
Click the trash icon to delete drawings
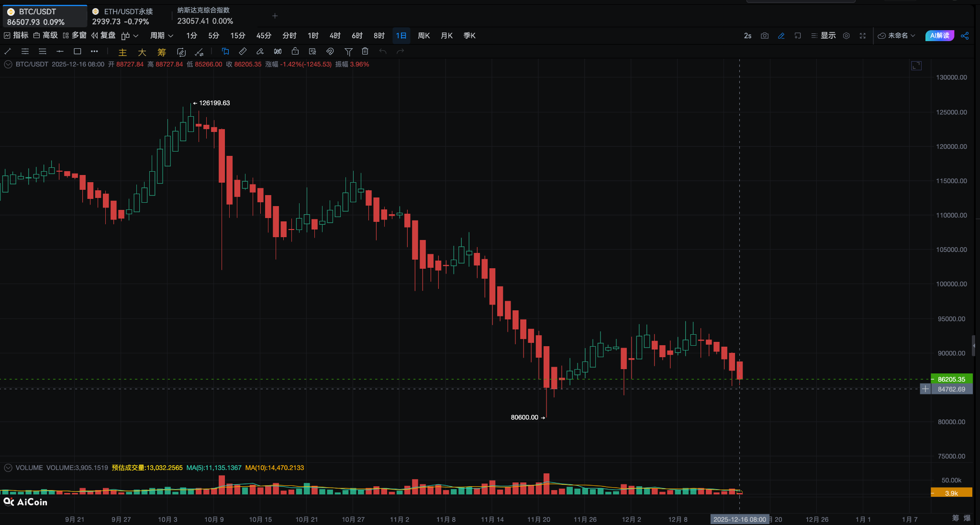click(365, 51)
